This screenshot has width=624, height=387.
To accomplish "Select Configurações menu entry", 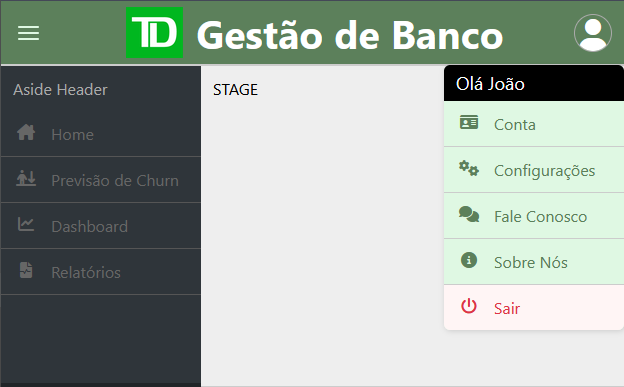I will [534, 170].
